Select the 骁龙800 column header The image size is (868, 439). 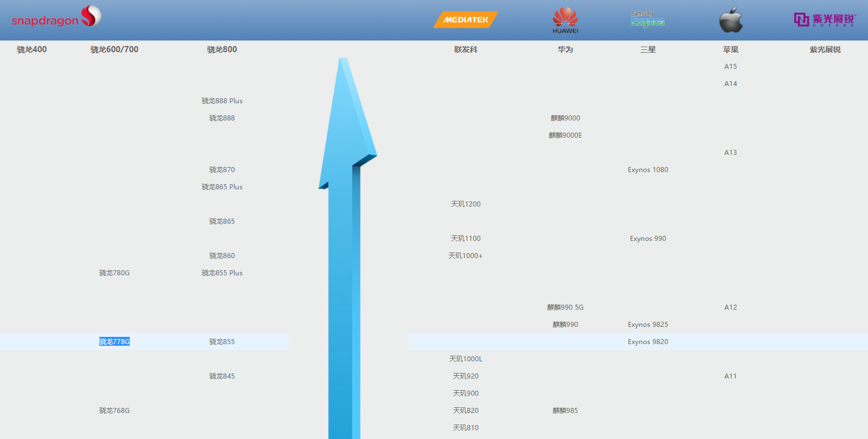(x=222, y=49)
